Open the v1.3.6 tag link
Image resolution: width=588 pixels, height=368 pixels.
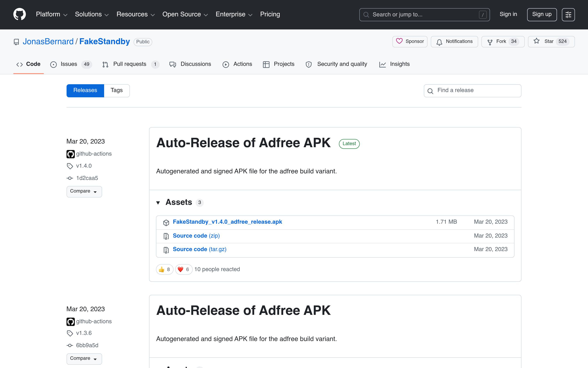[84, 333]
